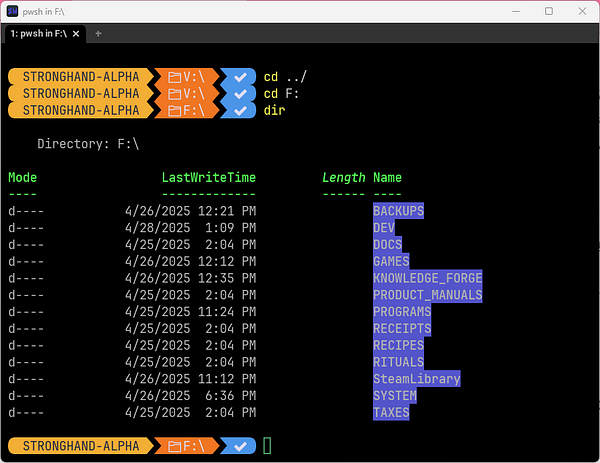Click the green cursor at the prompt
600x463 pixels.
[267, 445]
